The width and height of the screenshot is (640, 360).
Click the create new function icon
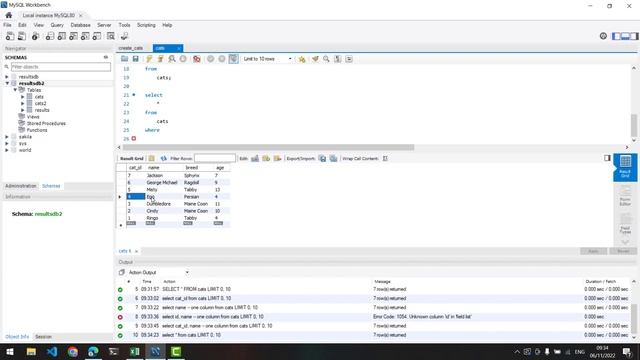(x=97, y=36)
